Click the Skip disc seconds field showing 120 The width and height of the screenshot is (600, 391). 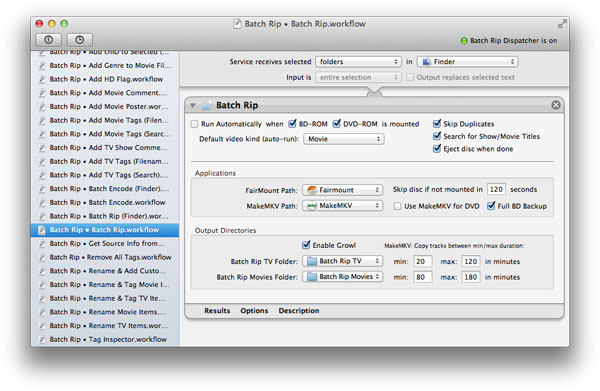point(496,189)
